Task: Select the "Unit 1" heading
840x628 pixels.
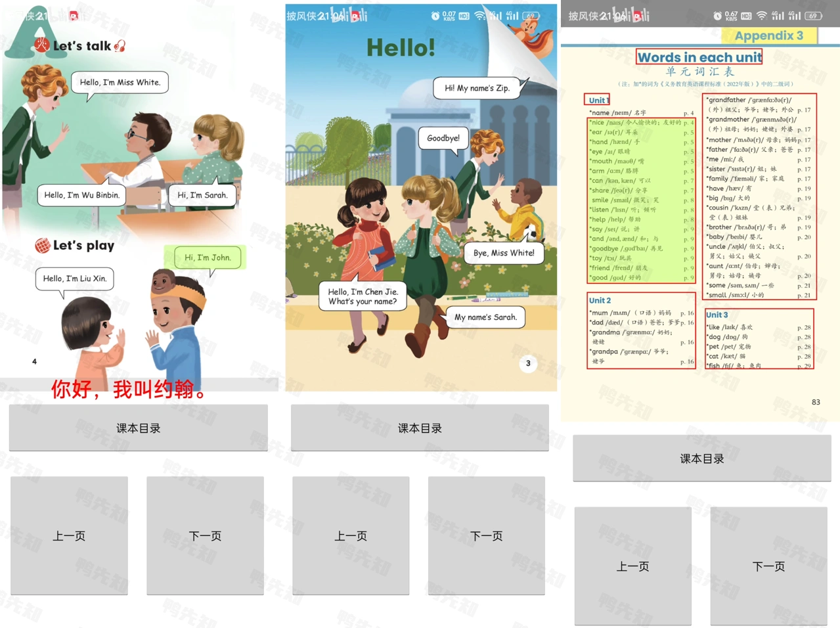Action: [598, 100]
